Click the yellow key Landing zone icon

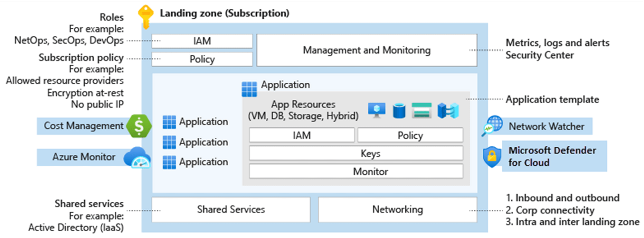(146, 17)
